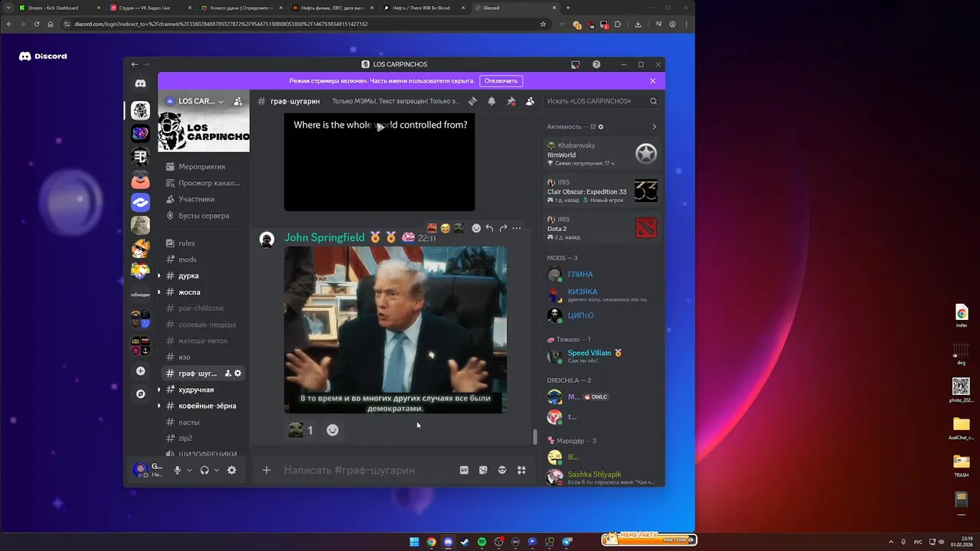This screenshot has height=551, width=980.
Task: Open sticker picker in message bar
Action: 483,470
